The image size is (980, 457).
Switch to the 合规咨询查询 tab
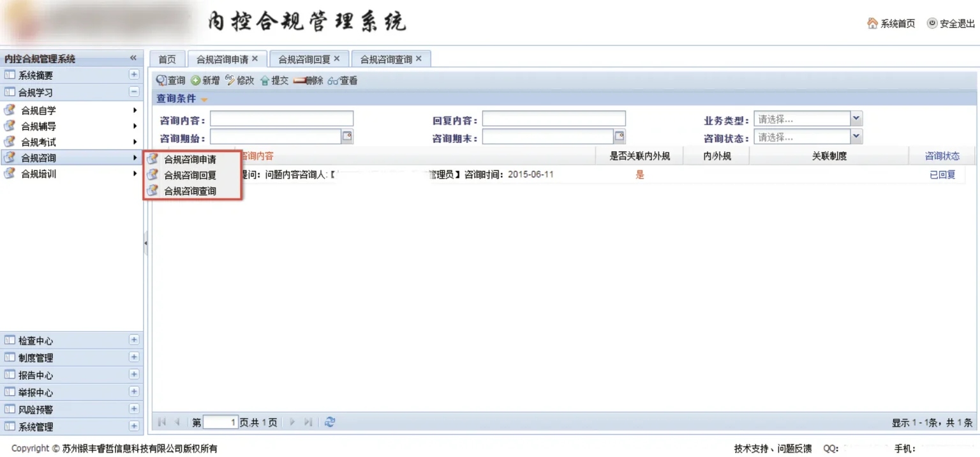[x=386, y=59]
